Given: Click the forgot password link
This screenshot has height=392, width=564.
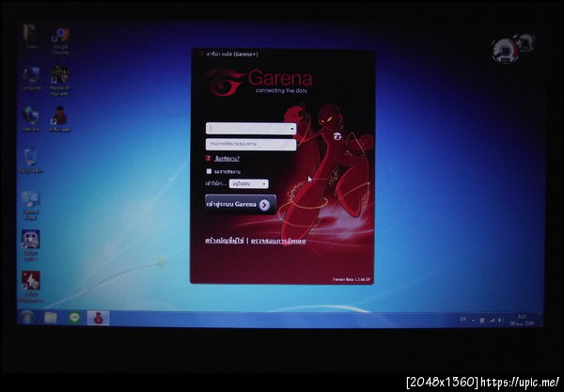Looking at the screenshot, I should click(227, 159).
